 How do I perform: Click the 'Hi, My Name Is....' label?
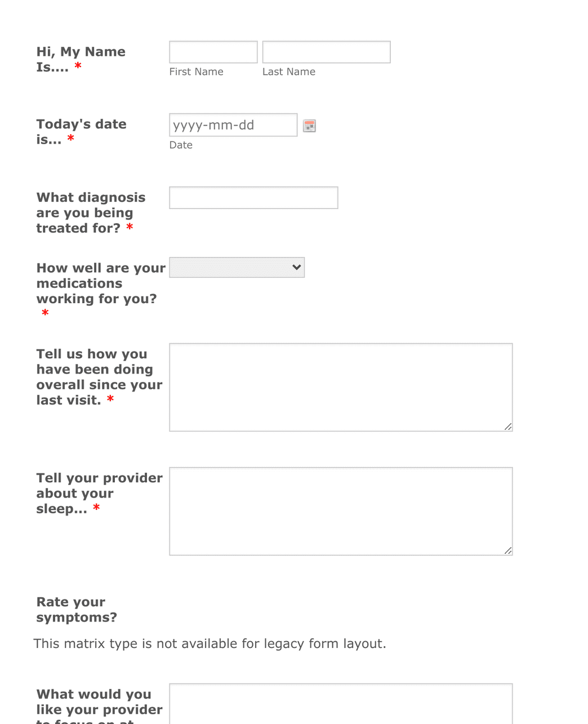pyautogui.click(x=81, y=59)
